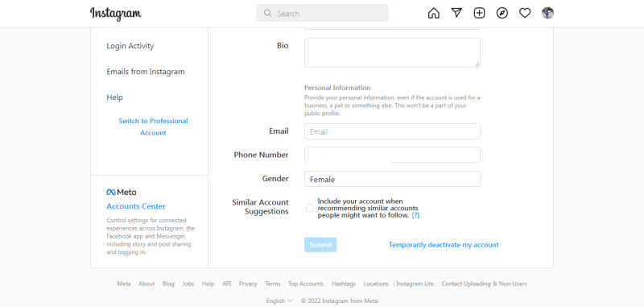The width and height of the screenshot is (644, 307).
Task: Click the Instagram wordmark logo
Action: (x=116, y=14)
